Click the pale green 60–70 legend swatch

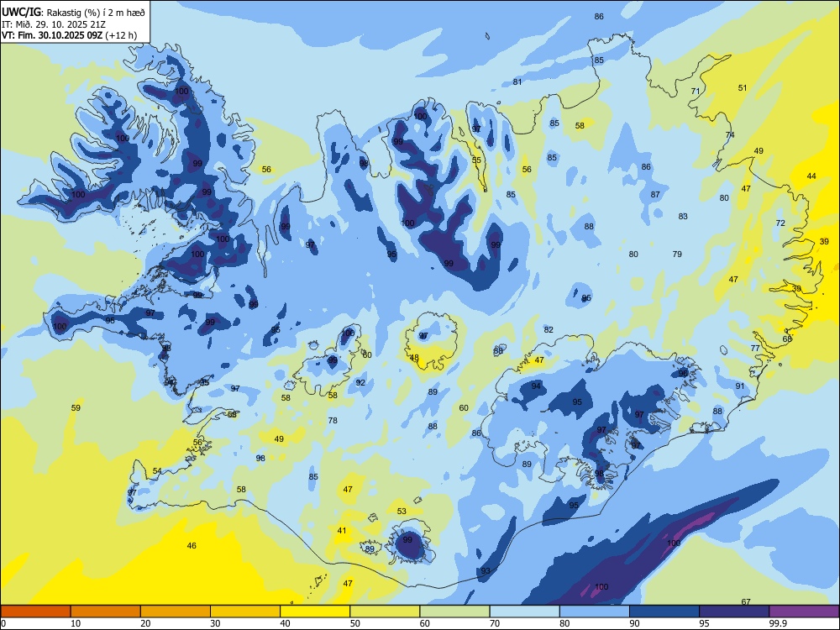tap(454, 612)
